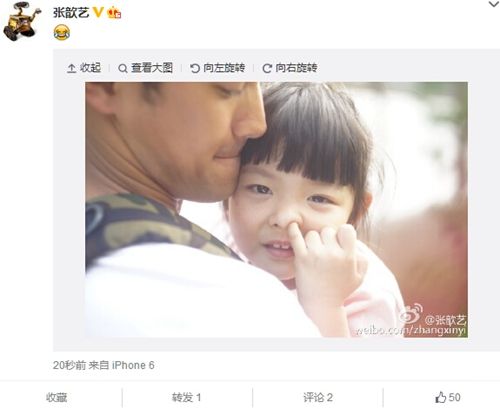Click the yellow V verified badge
The height and width of the screenshot is (409, 500).
click(98, 12)
